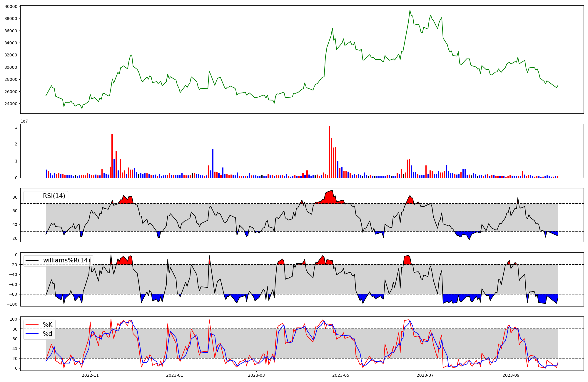
Task: Click the 2023-09 x-axis date label
Action: tap(511, 375)
